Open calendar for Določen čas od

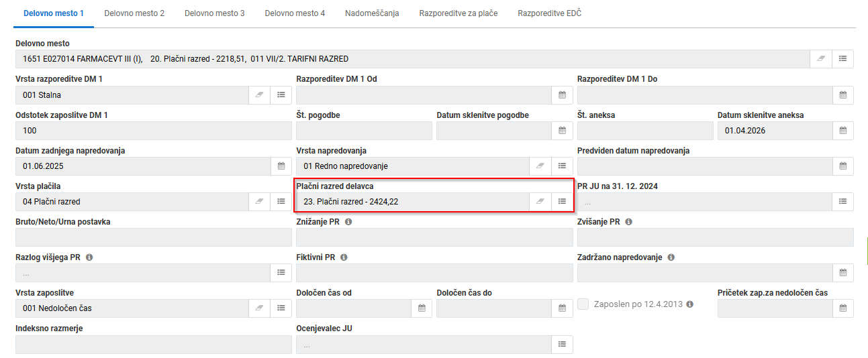pyautogui.click(x=422, y=308)
